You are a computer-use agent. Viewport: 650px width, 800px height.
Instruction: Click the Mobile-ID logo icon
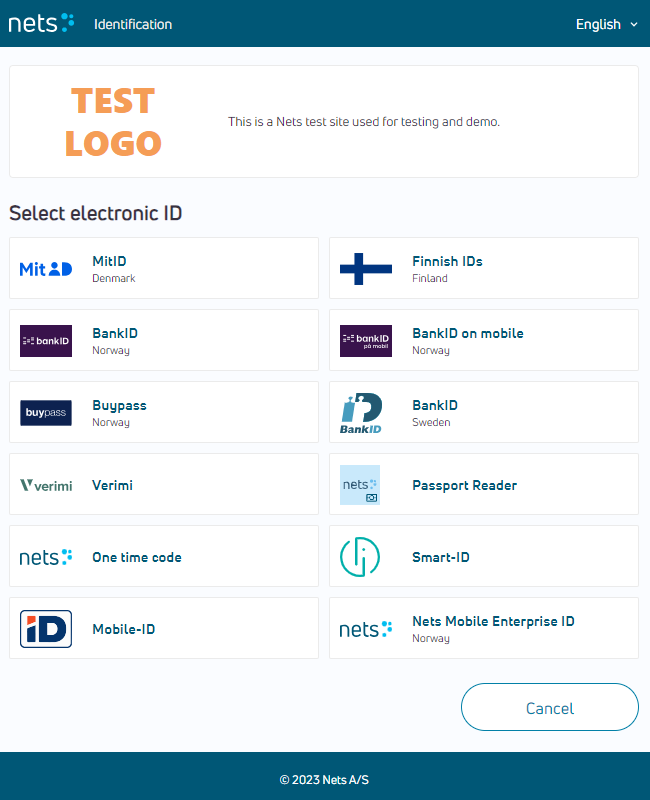pos(46,629)
